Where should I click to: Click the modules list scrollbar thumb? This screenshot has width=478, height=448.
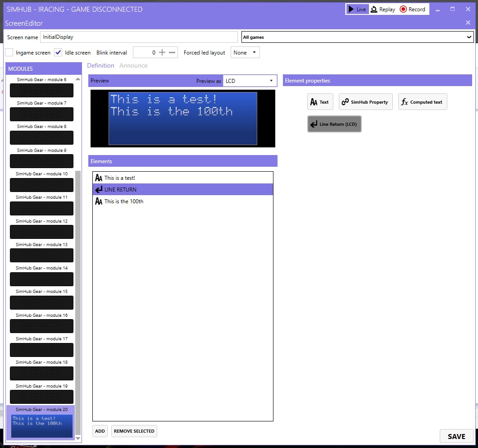click(x=78, y=303)
